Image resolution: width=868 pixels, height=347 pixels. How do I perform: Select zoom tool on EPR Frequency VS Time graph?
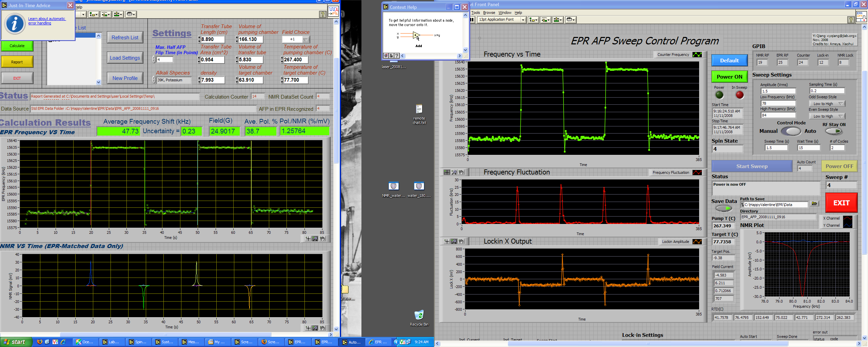pyautogui.click(x=315, y=239)
